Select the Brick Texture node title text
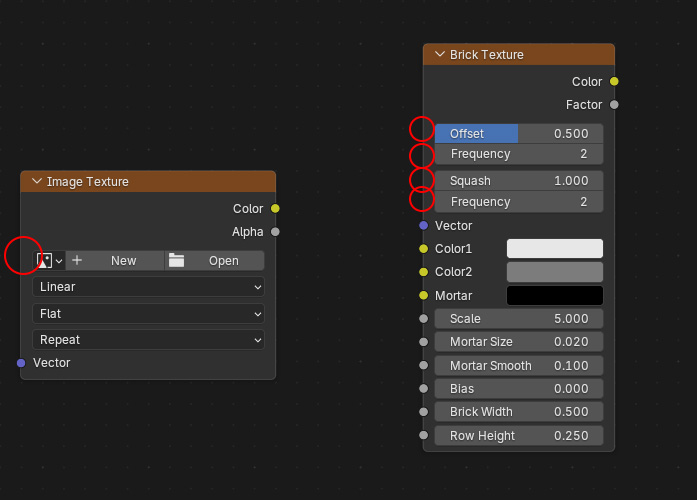 [487, 55]
